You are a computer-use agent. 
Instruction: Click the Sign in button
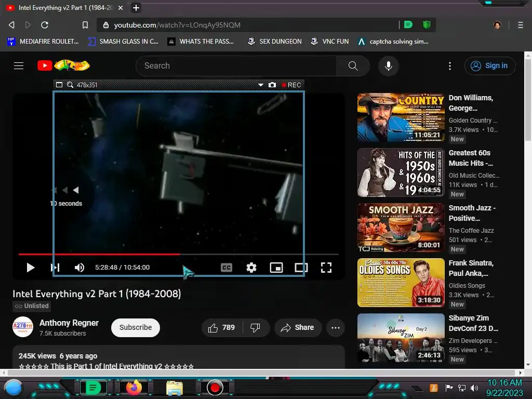(489, 66)
